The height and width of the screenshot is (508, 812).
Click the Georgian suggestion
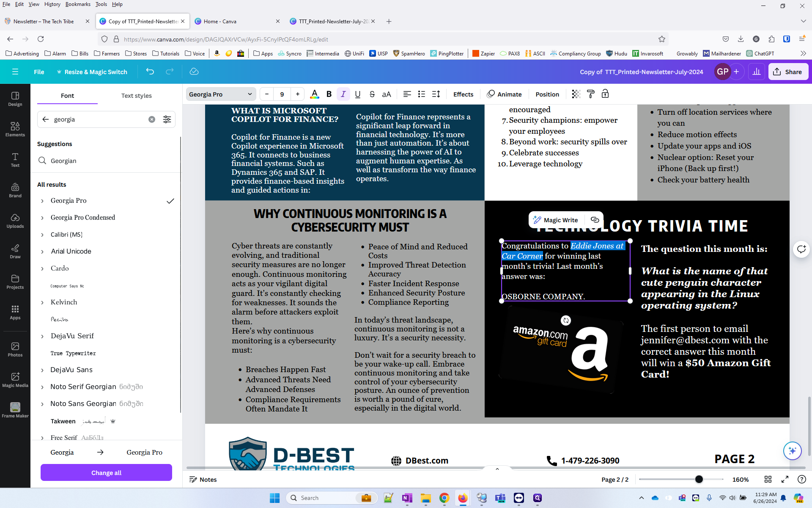coord(63,161)
